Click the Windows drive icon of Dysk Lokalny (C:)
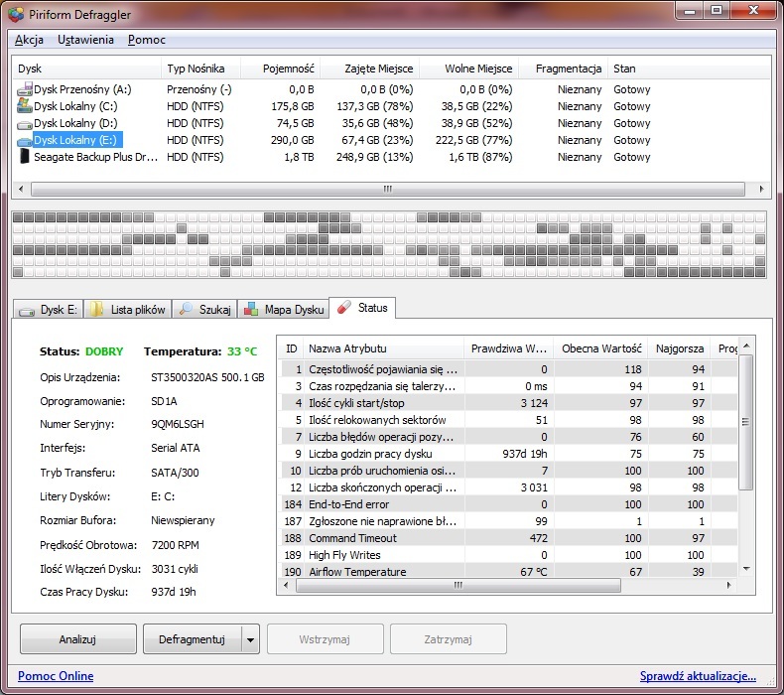This screenshot has height=695, width=784. [x=25, y=106]
